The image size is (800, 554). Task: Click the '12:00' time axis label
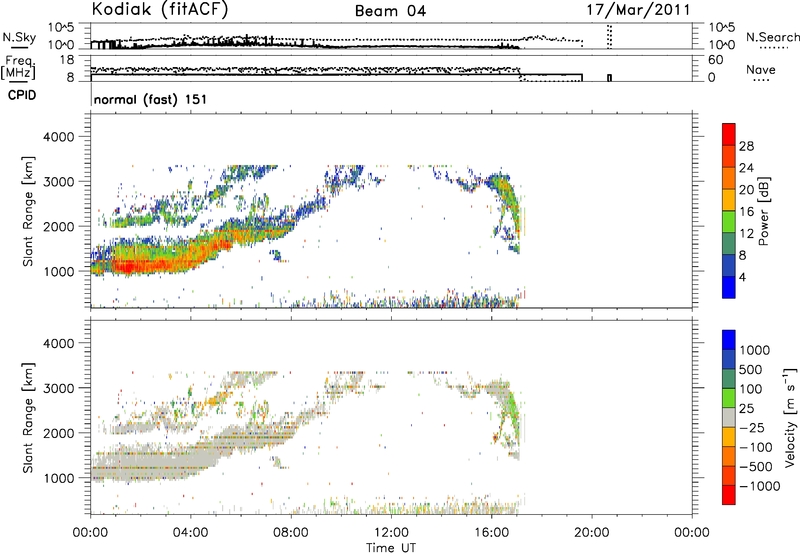pos(391,533)
